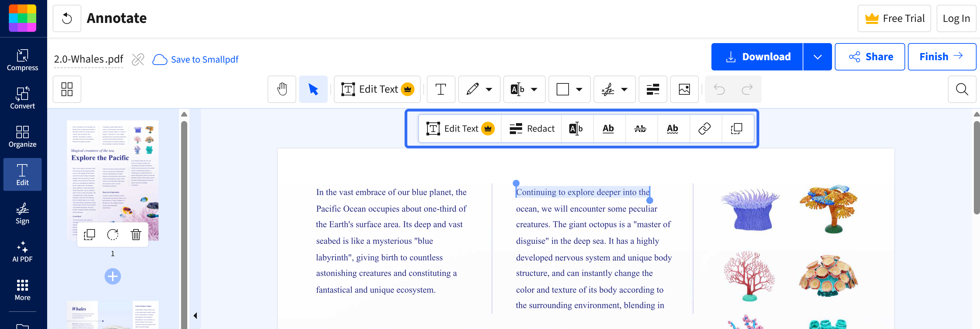Delete page 1 using thumbnail trash icon

[136, 235]
